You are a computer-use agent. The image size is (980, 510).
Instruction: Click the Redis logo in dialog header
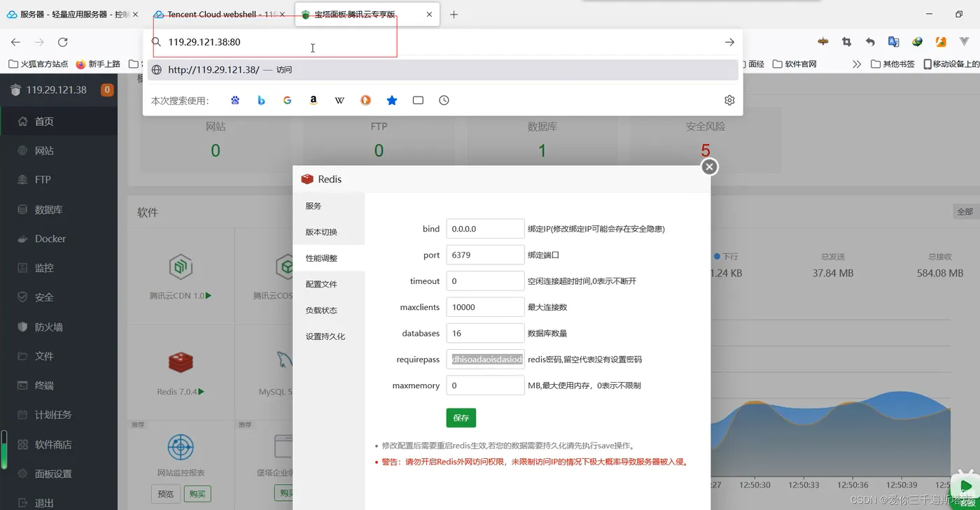[x=307, y=179]
